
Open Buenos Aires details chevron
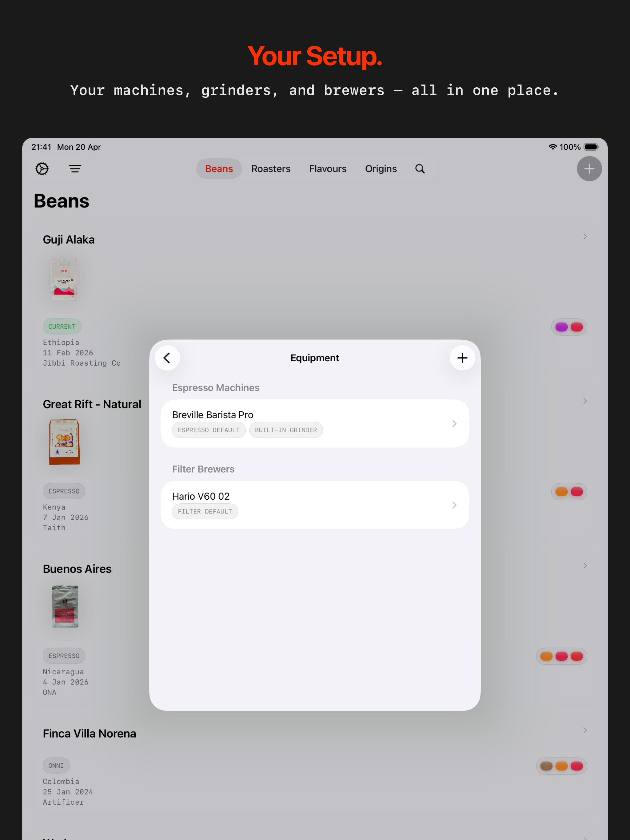[585, 566]
